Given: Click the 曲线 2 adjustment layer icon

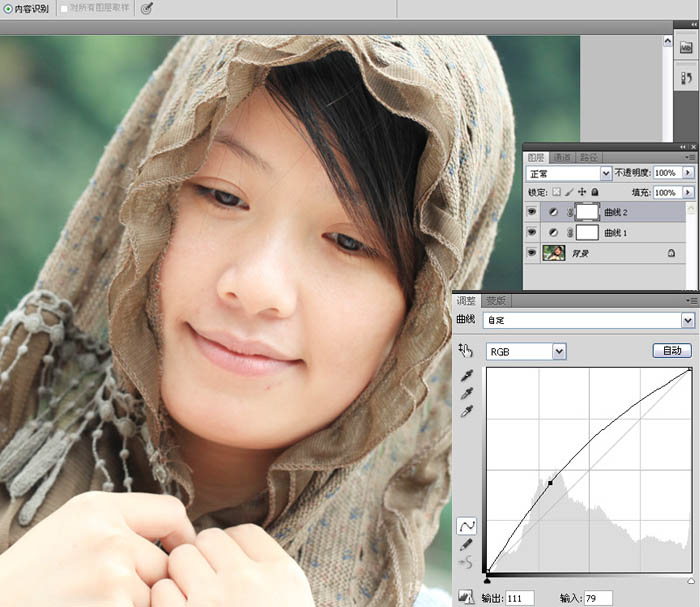Looking at the screenshot, I should pos(554,212).
